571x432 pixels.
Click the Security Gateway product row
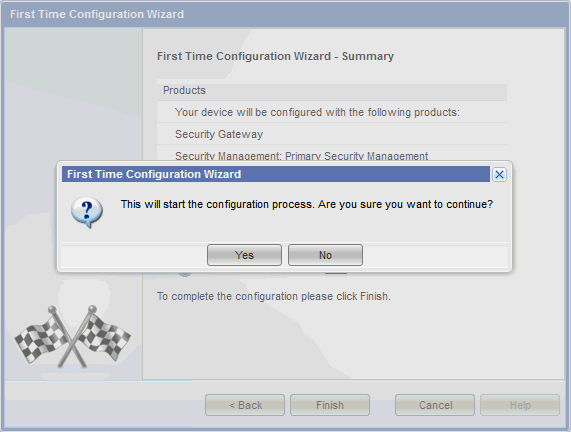(x=332, y=134)
